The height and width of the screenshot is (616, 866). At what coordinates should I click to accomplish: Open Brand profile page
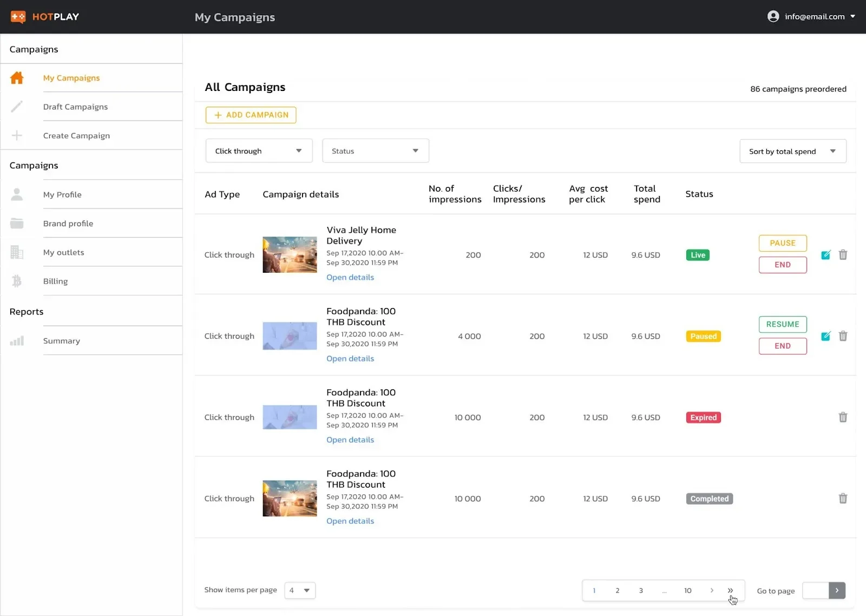coord(68,223)
